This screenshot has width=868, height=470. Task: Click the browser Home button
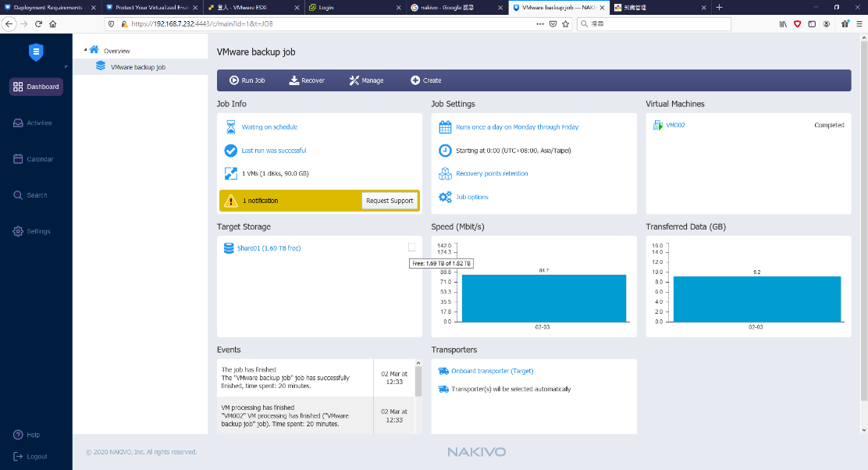click(x=52, y=23)
